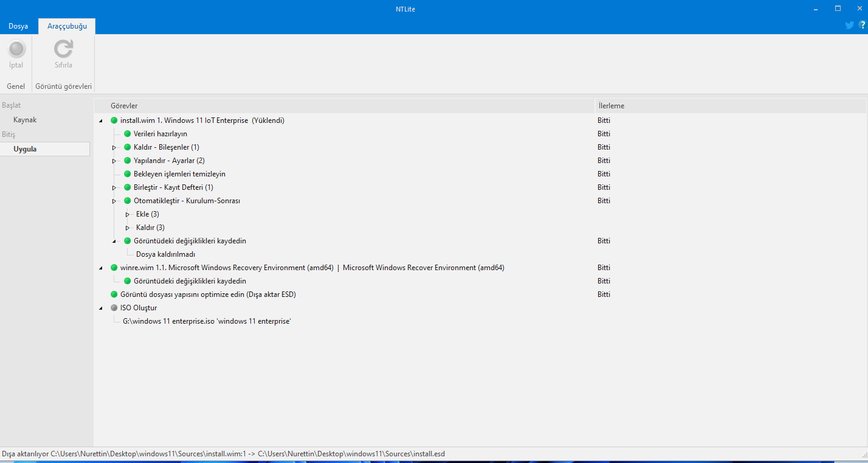
Task: Click the 'Bitiş' sidebar section label
Action: (x=9, y=134)
